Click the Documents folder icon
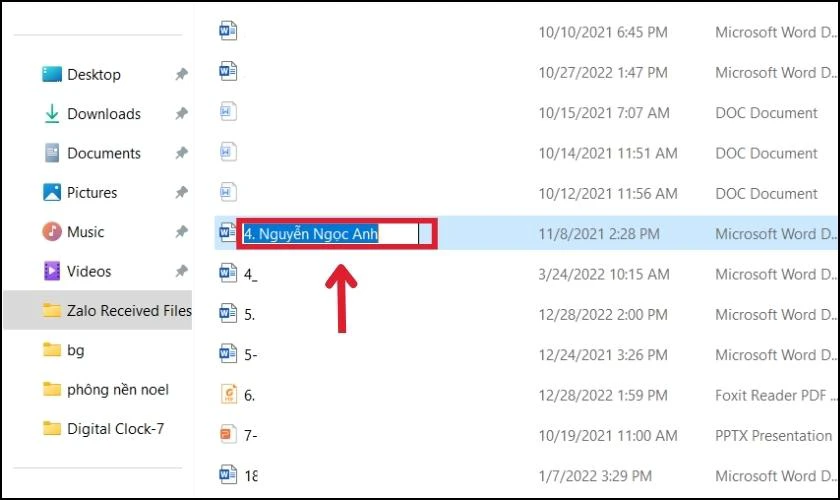Image resolution: width=840 pixels, height=500 pixels. (52, 153)
